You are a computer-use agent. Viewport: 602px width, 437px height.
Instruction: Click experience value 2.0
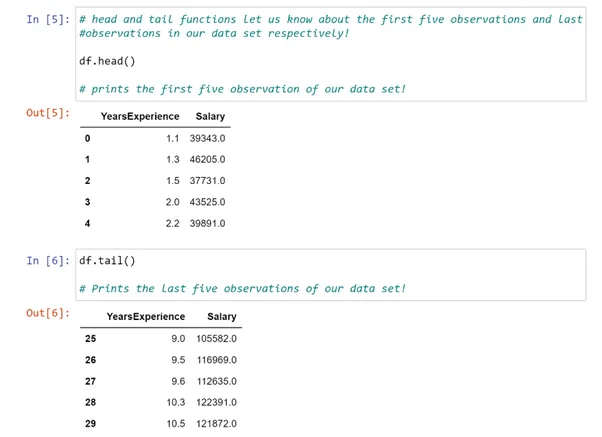pyautogui.click(x=172, y=202)
